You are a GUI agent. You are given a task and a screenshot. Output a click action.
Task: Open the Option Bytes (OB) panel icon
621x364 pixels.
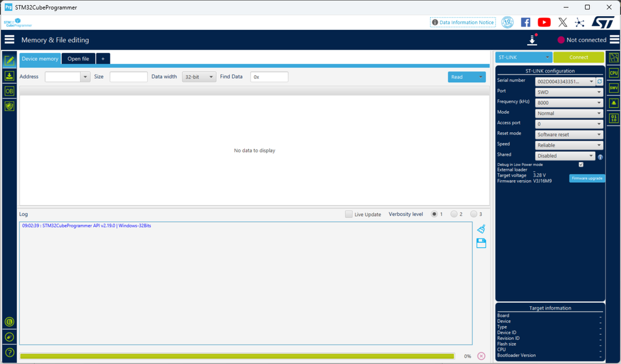coord(9,91)
